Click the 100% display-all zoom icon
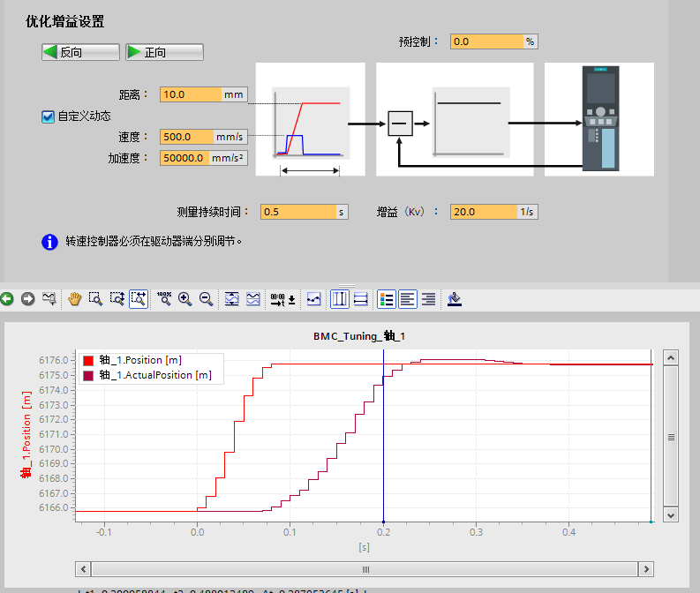This screenshot has width=700, height=593. [x=164, y=298]
